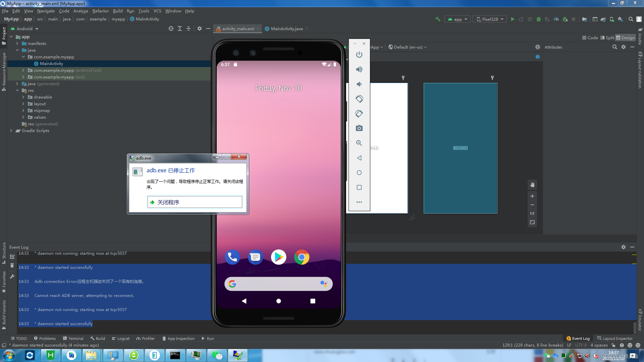Open the Play Store app on emulator
The width and height of the screenshot is (644, 362).
(x=278, y=257)
